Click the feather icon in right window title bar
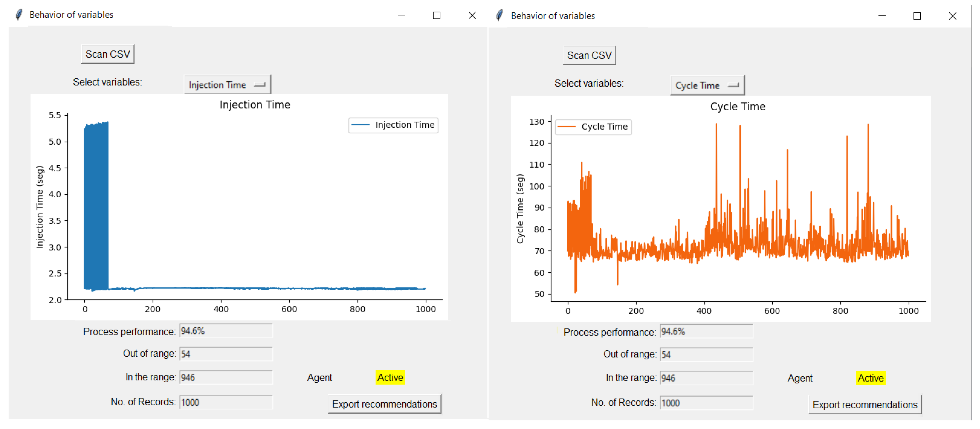 (x=500, y=16)
